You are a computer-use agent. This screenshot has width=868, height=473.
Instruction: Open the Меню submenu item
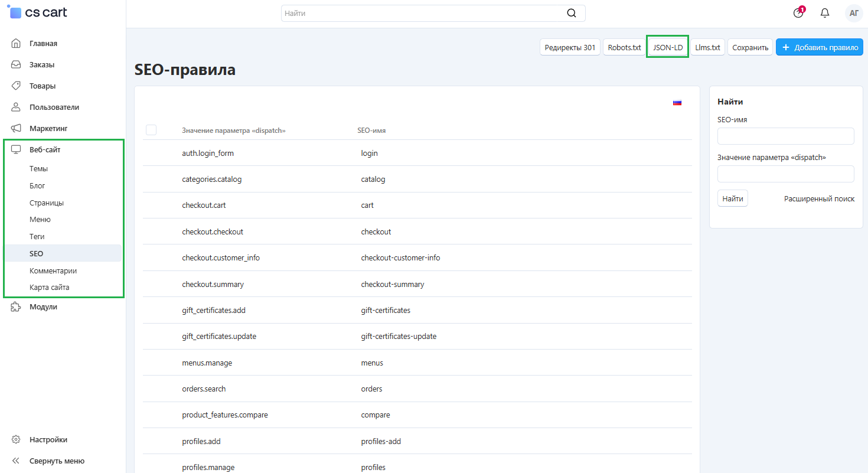pos(40,219)
